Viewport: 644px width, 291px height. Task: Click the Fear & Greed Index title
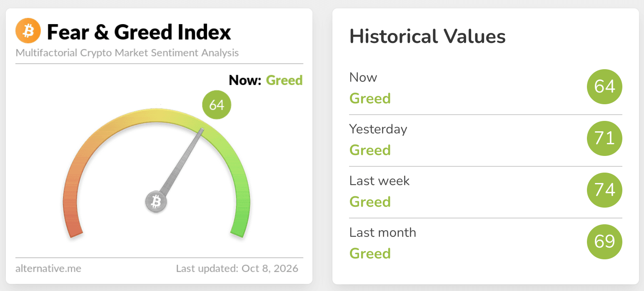click(139, 32)
